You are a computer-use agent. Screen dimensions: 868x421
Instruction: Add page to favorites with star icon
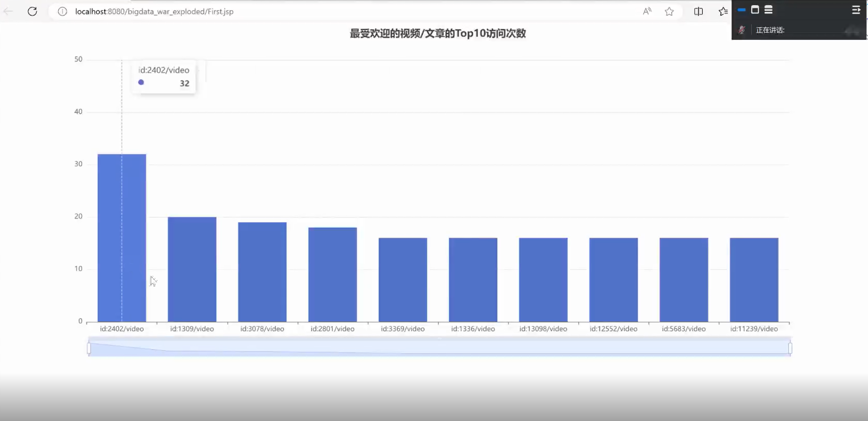(x=669, y=11)
